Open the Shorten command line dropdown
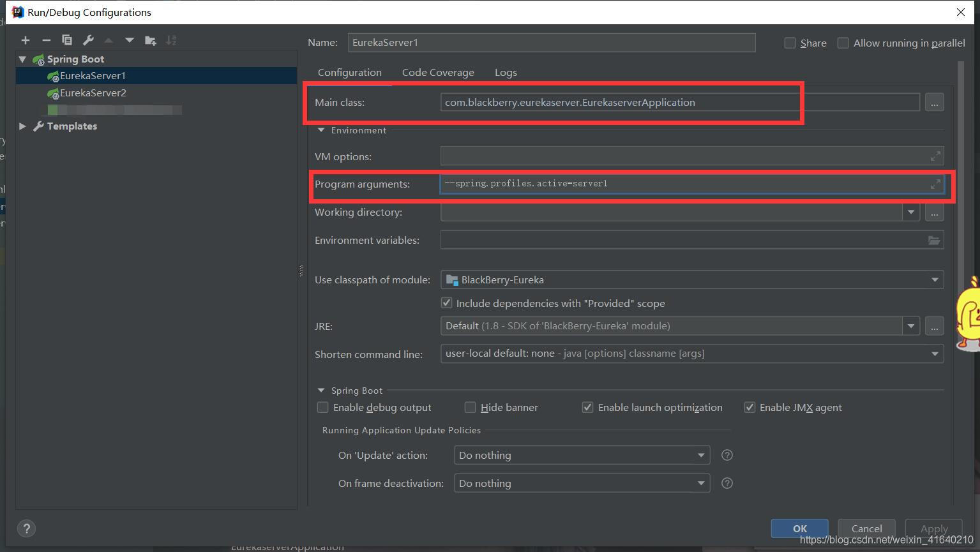Viewport: 980px width, 552px height. (x=935, y=354)
